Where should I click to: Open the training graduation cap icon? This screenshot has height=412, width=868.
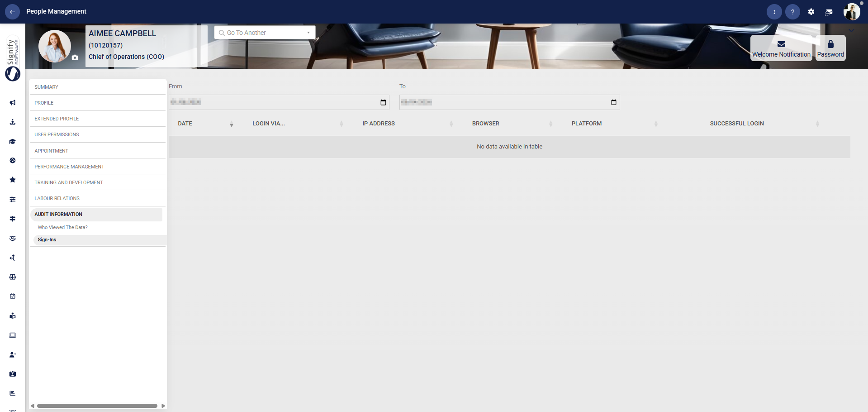click(x=12, y=141)
